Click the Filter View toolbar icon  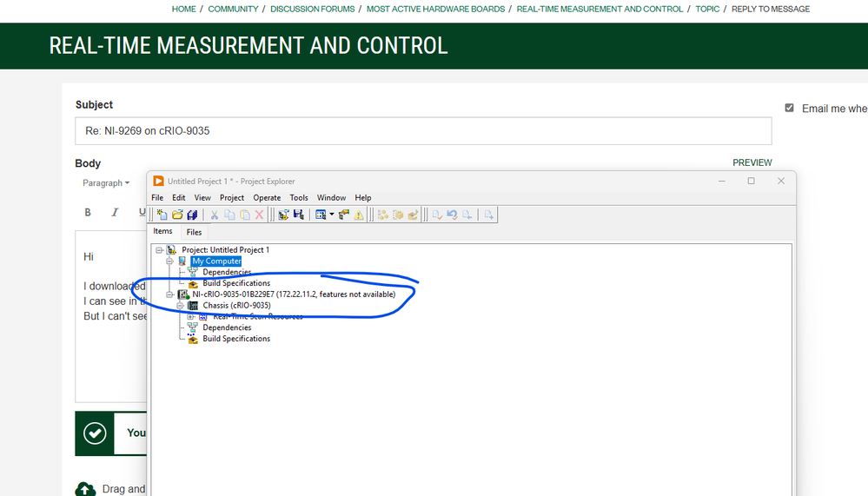coord(321,215)
